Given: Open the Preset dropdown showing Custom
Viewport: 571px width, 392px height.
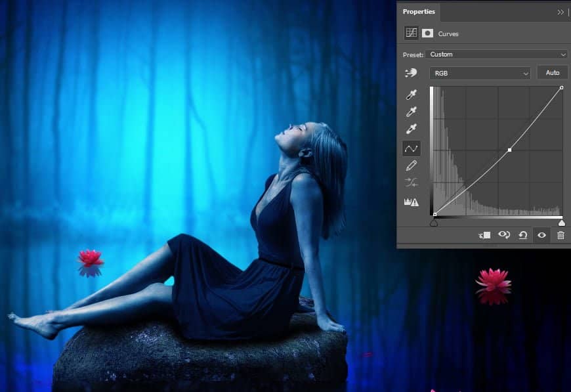Looking at the screenshot, I should click(x=496, y=54).
